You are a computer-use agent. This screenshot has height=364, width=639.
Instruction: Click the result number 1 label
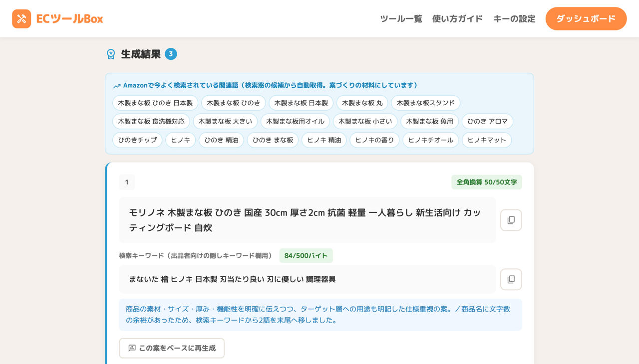pos(127,182)
